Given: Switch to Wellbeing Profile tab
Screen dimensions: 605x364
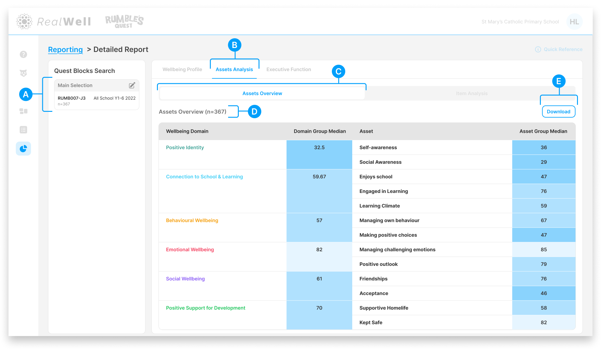Looking at the screenshot, I should pyautogui.click(x=182, y=69).
